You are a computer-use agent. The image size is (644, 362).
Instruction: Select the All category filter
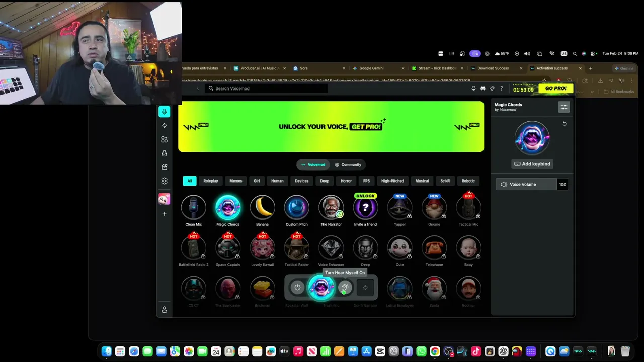coord(190,181)
